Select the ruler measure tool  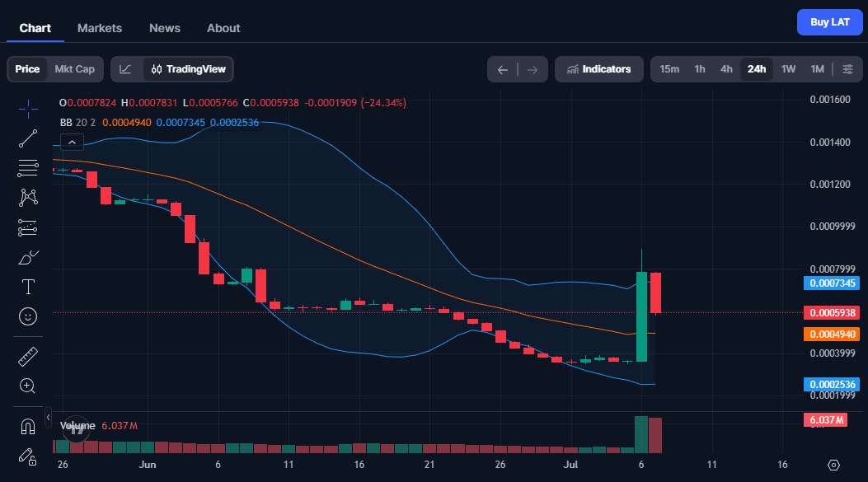(28, 357)
